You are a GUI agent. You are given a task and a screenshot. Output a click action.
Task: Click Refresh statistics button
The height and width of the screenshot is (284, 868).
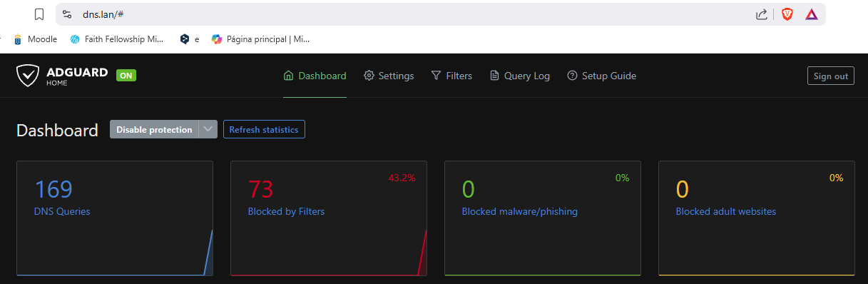264,129
